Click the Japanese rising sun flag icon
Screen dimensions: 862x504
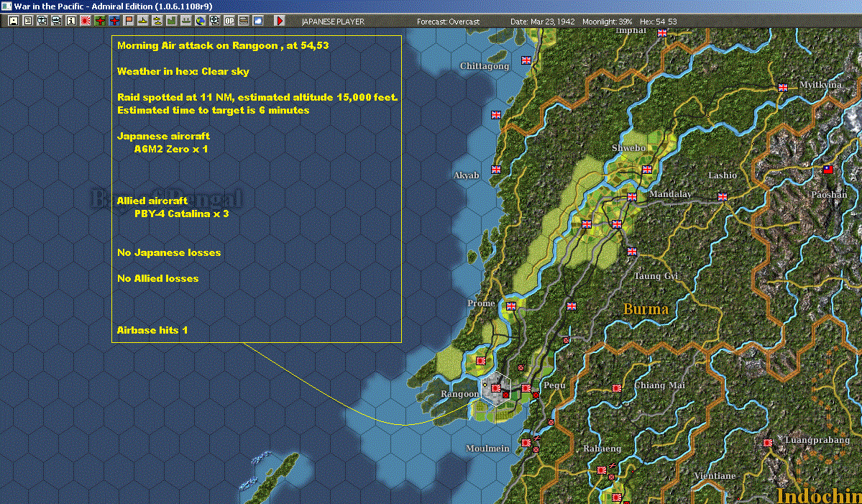pyautogui.click(x=86, y=21)
